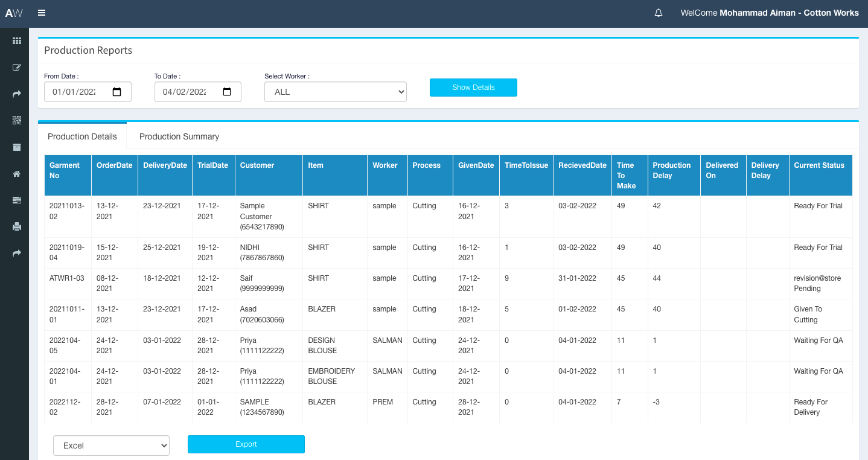Open the To Date calendar picker

coord(227,92)
